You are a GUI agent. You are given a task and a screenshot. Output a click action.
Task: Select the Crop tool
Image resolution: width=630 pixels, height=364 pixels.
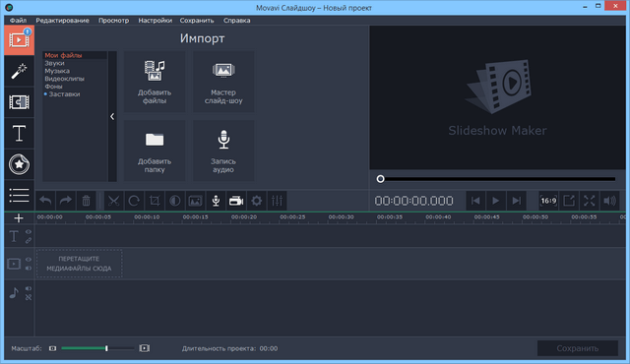click(155, 201)
